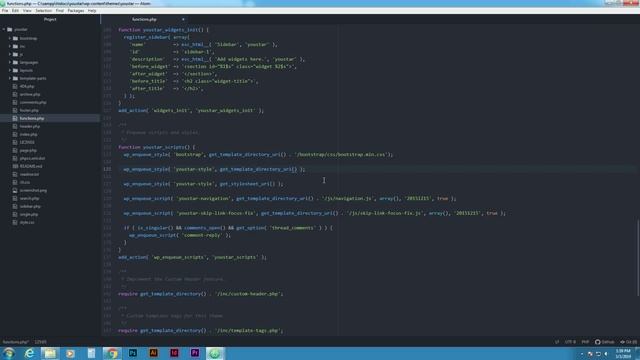This screenshot has width=640, height=360.
Task: Open Windows Explorer from taskbar
Action: [50, 353]
